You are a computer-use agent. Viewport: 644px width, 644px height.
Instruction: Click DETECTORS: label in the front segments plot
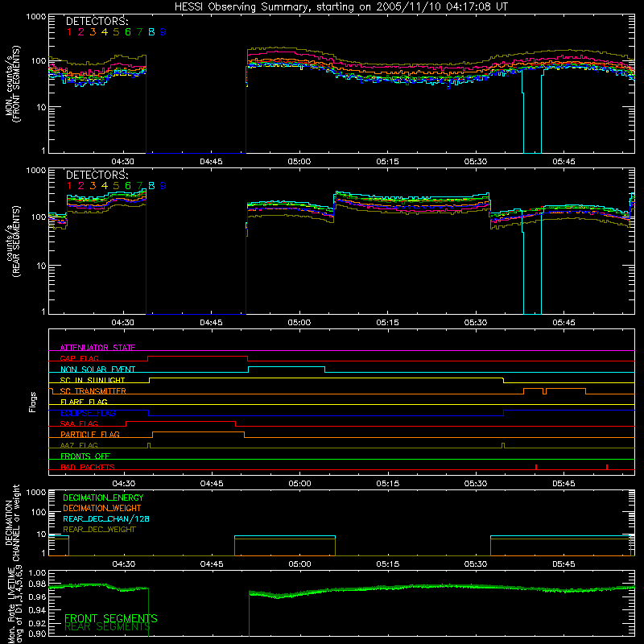97,21
